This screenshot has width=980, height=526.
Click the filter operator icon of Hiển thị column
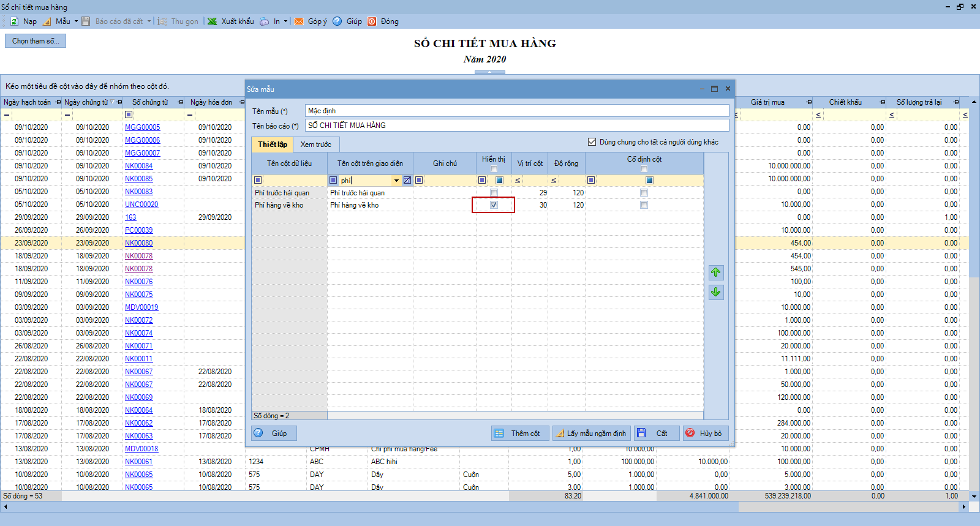coord(482,180)
